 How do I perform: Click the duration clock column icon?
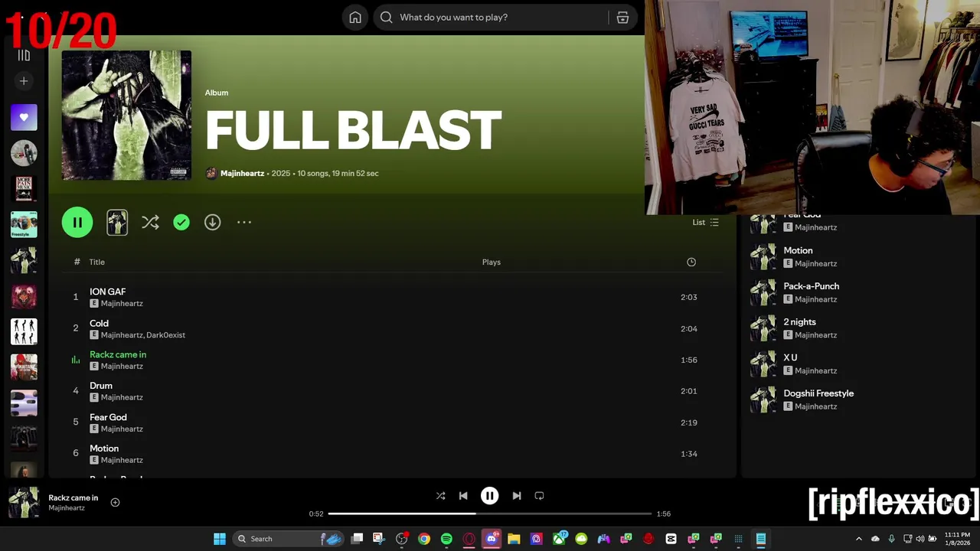tap(691, 262)
